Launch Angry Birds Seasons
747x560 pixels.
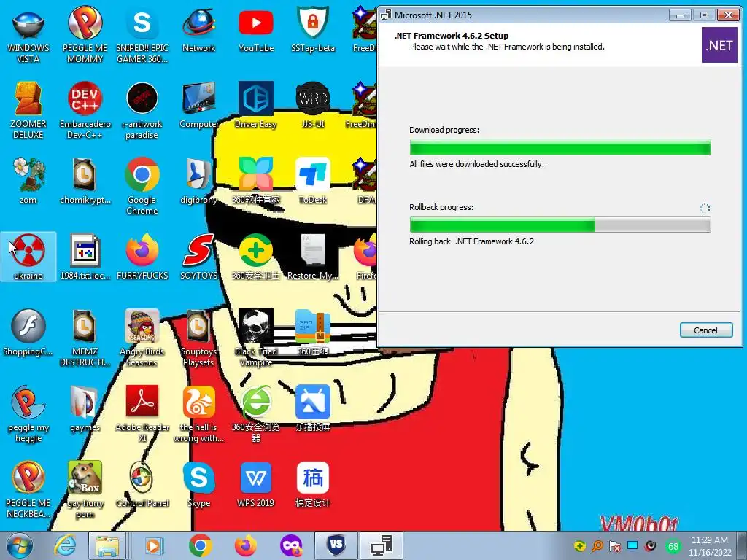coord(142,337)
